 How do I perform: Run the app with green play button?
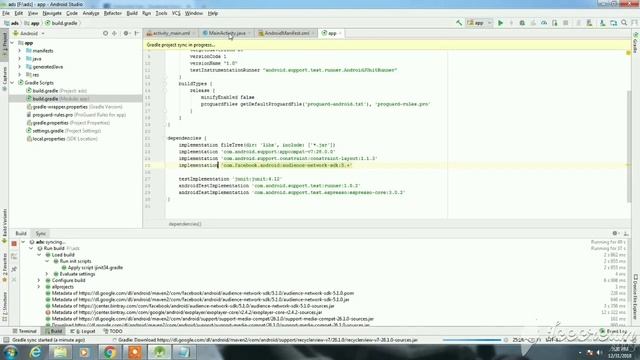500,23
